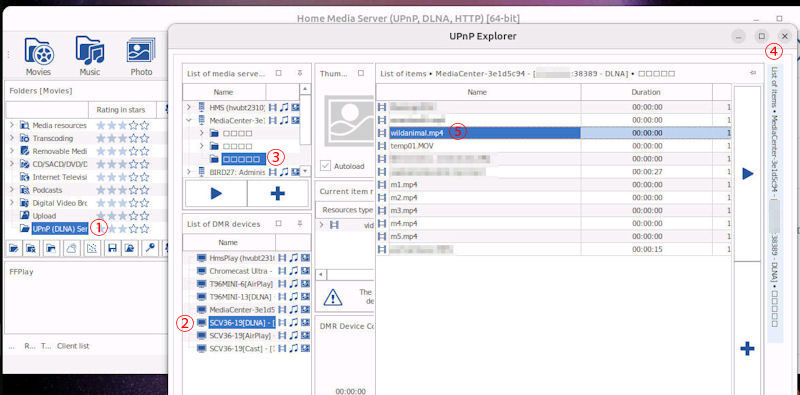Click the video film icon of HMS server row
This screenshot has width=800, height=395.
272,107
